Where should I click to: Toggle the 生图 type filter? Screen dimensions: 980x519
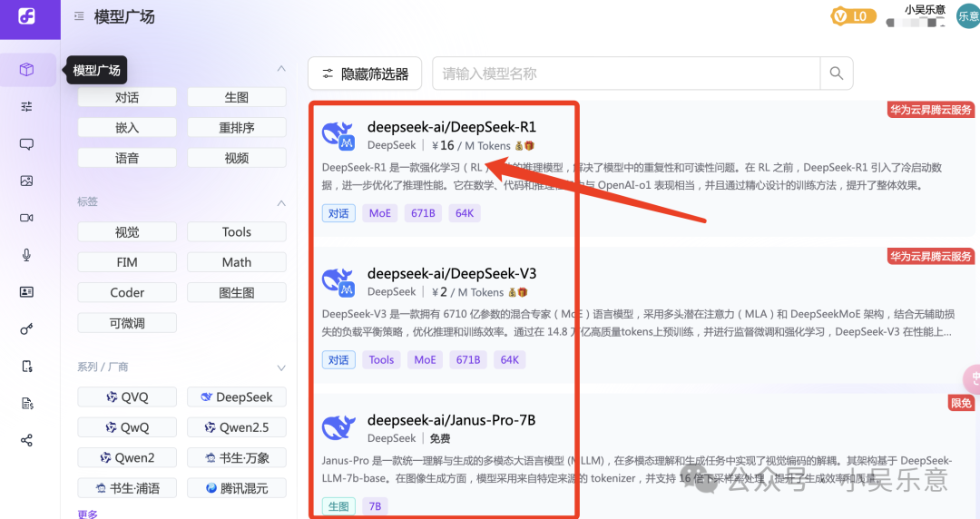tap(236, 98)
